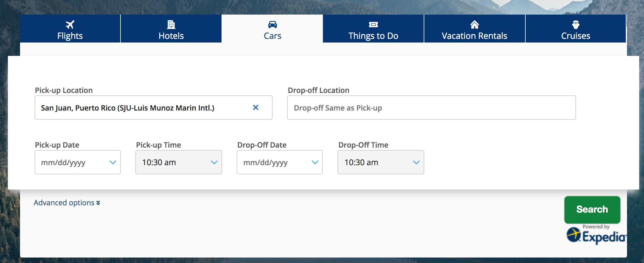Viewport: 644px width, 263px height.
Task: Expand the Drop-Off Time dropdown
Action: pos(381,162)
